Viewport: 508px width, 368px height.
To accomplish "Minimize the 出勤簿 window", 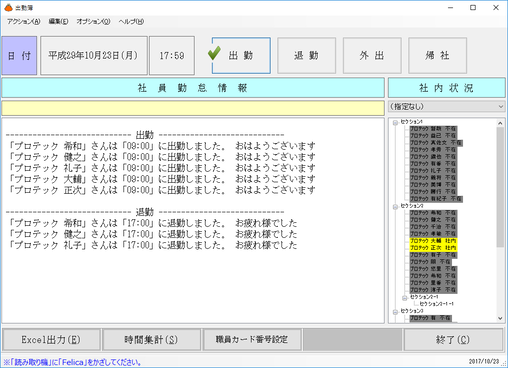I will point(451,8).
